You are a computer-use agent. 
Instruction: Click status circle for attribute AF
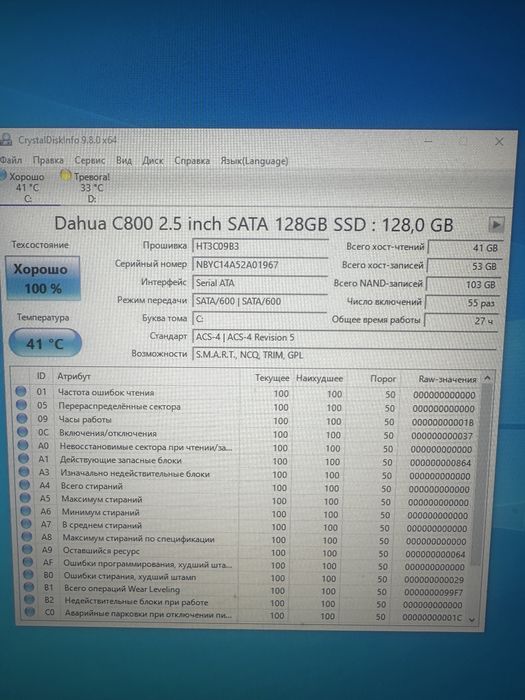tap(28, 562)
